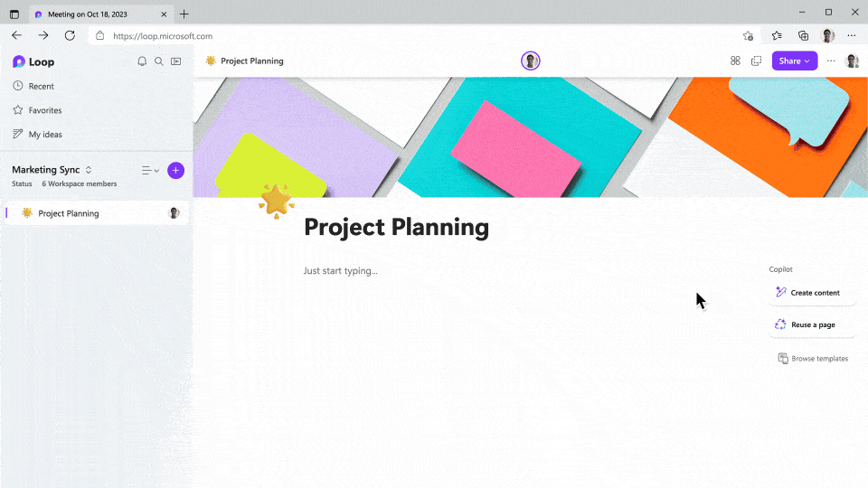Open the notifications bell in Loop sidebar
The width and height of the screenshot is (868, 488).
(x=142, y=61)
